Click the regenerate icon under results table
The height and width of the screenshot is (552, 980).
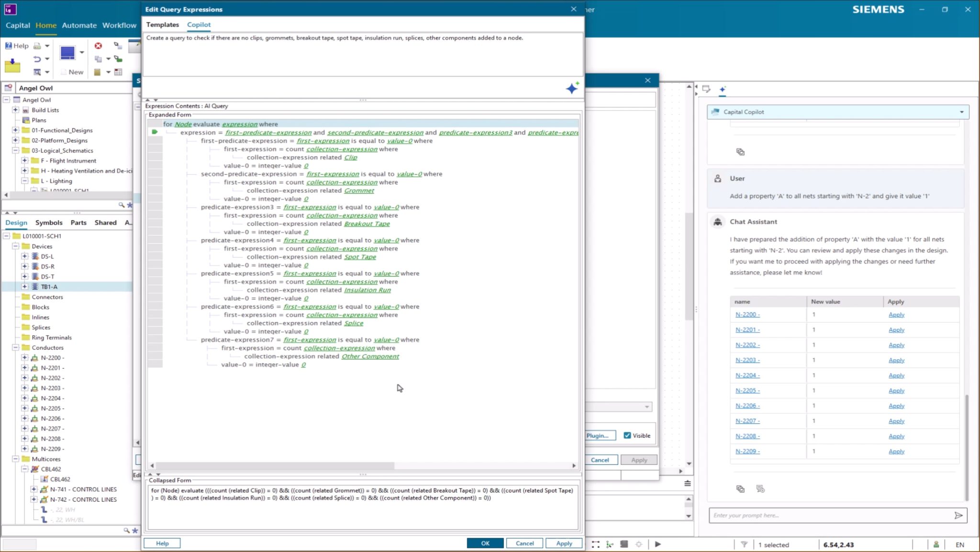click(760, 489)
